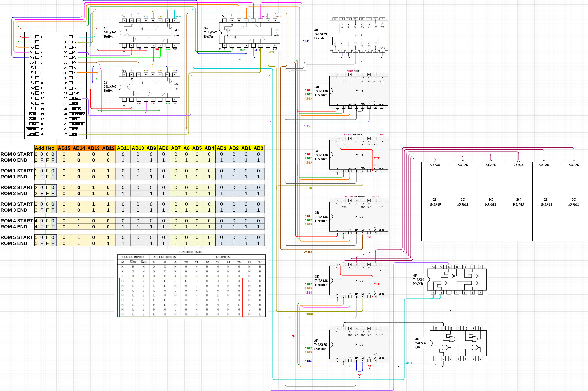Select the SELECT INPUTS header in function table
This screenshot has width=588, height=391.
pyautogui.click(x=165, y=257)
